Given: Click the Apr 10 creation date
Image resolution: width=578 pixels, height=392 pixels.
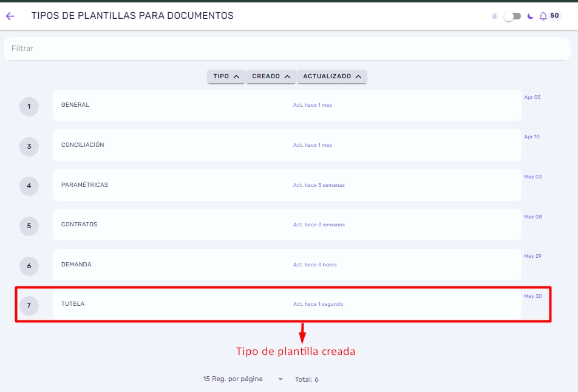Looking at the screenshot, I should pyautogui.click(x=532, y=137).
